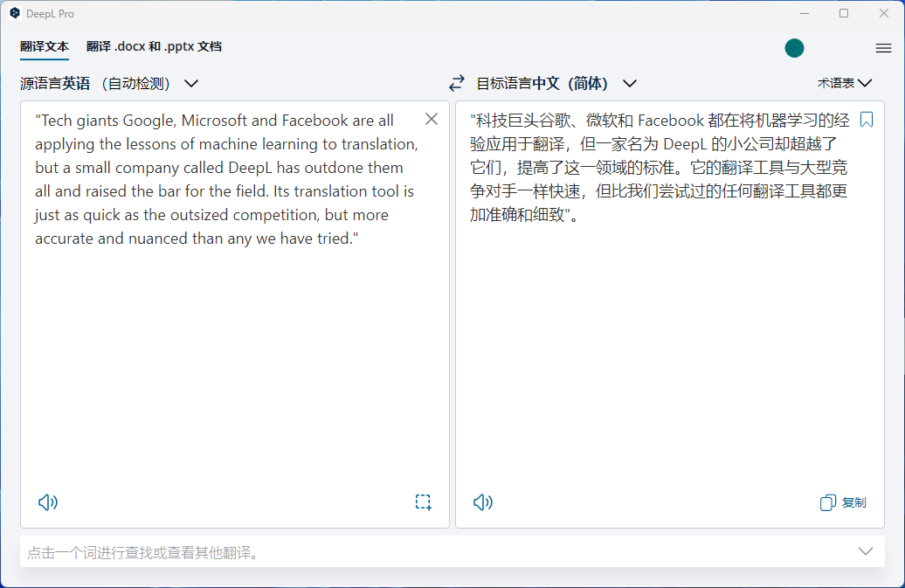
Task: Save translation with bookmark icon
Action: pos(867,120)
